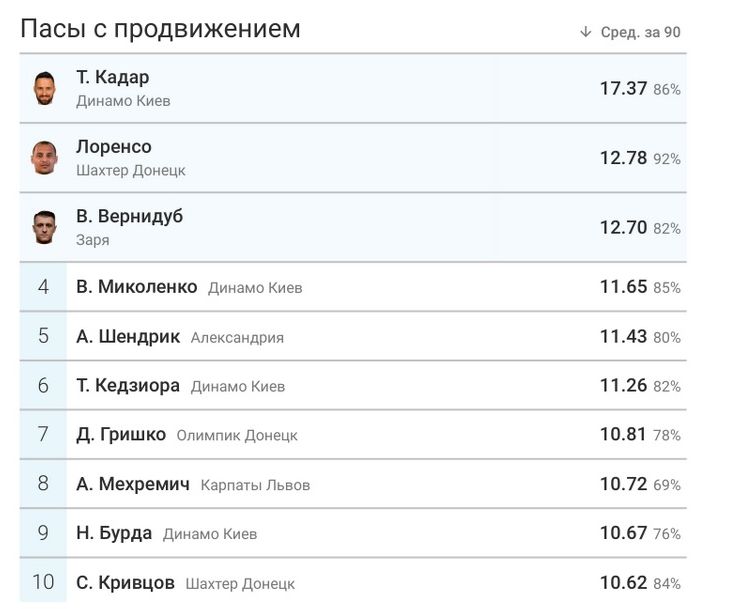736x609 pixels.
Task: Open Н. Бурда's player row
Action: pyautogui.click(x=114, y=533)
